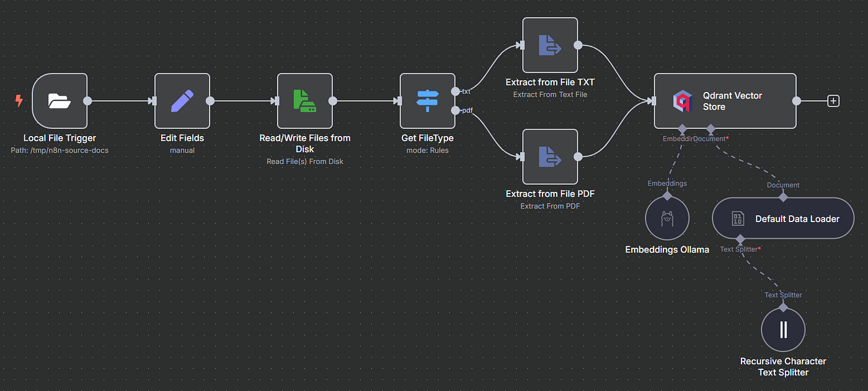Click the txt output port of Get FileType
The height and width of the screenshot is (391, 868).
tap(456, 91)
